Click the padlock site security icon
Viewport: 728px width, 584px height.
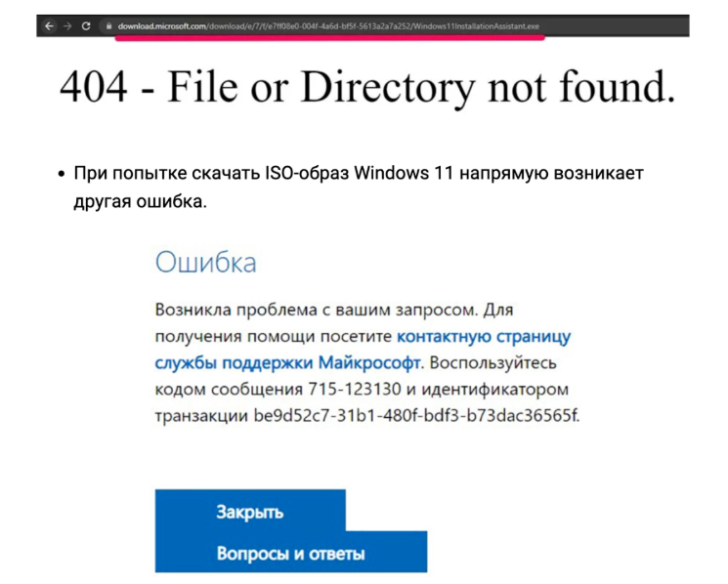(x=108, y=26)
